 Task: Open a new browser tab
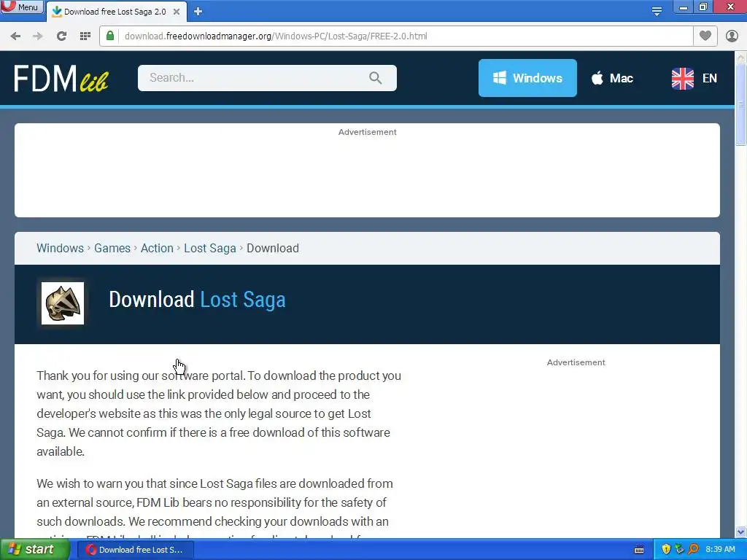point(198,12)
